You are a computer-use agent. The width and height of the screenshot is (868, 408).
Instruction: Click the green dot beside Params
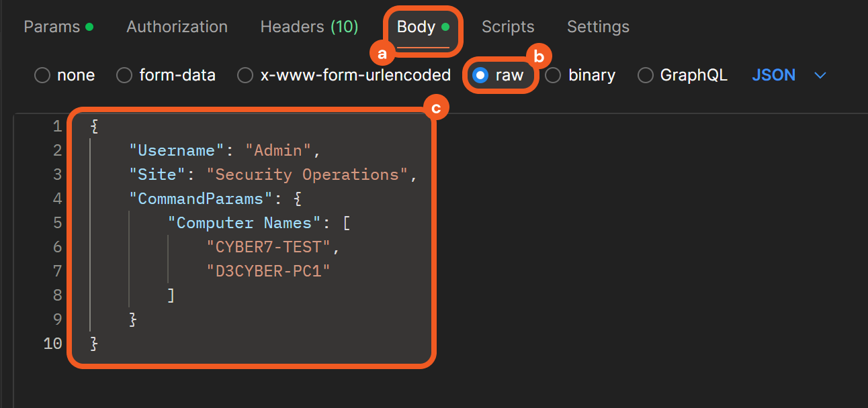coord(89,27)
